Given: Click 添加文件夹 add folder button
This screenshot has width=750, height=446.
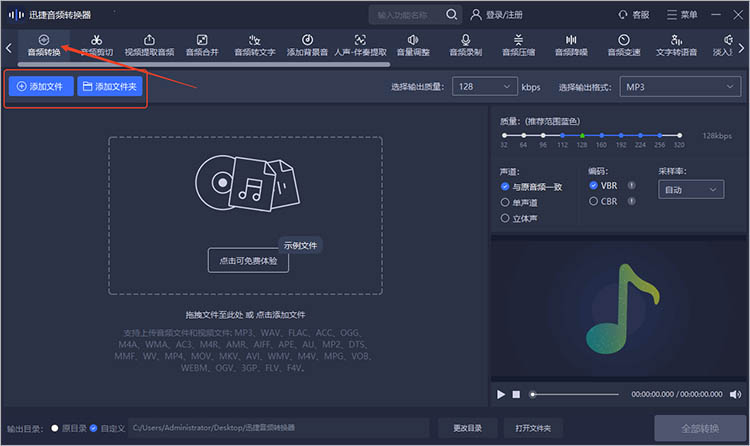Looking at the screenshot, I should click(110, 87).
